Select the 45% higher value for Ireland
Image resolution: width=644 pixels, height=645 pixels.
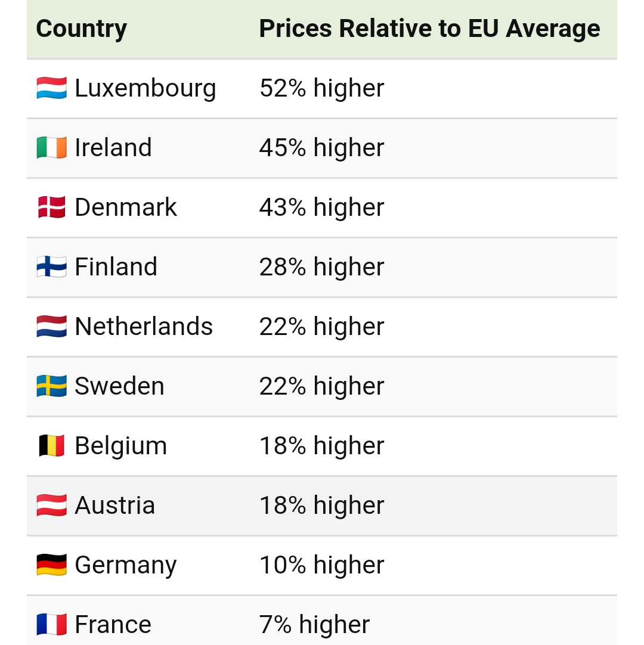tap(321, 148)
